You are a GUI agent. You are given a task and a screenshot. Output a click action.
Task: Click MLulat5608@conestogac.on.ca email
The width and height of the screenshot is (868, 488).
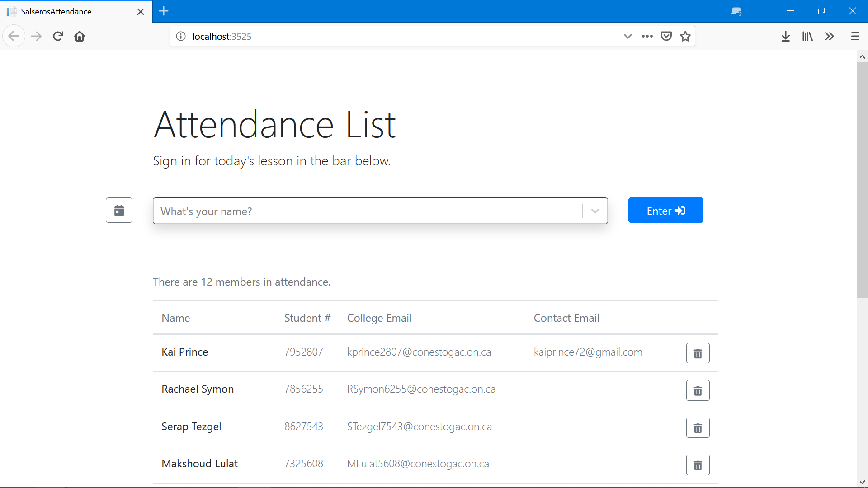coord(418,464)
